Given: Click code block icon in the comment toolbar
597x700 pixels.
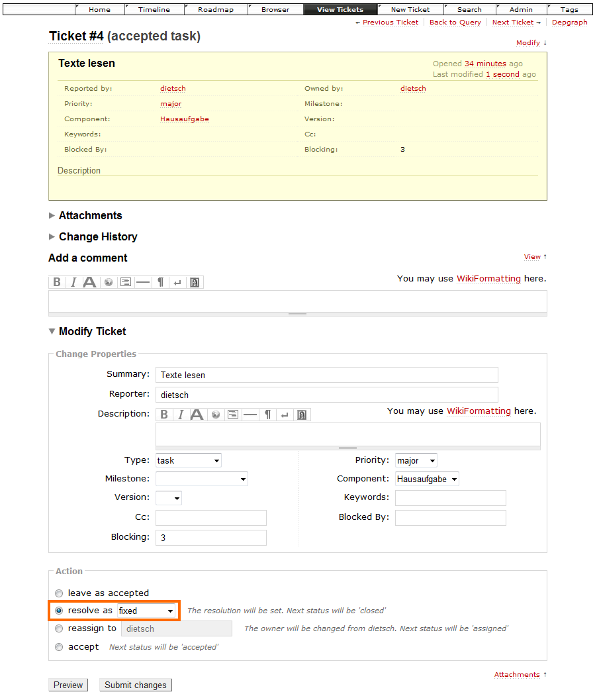Looking at the screenshot, I should [x=126, y=282].
